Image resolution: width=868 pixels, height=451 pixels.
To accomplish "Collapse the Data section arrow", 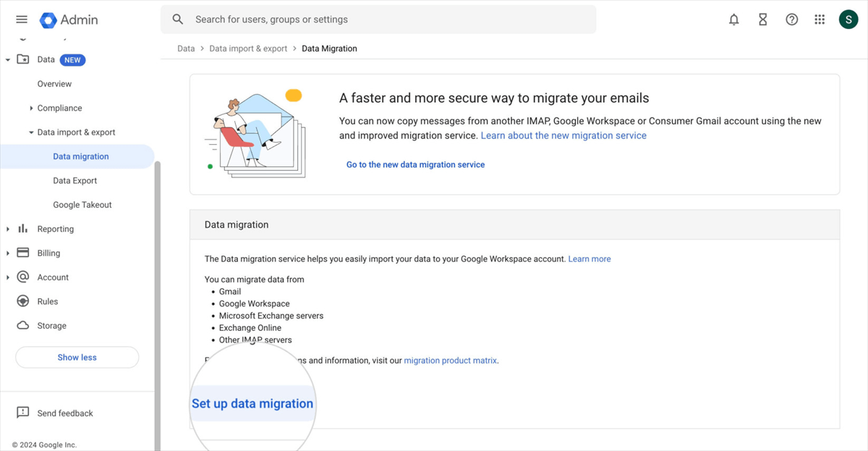I will tap(8, 60).
